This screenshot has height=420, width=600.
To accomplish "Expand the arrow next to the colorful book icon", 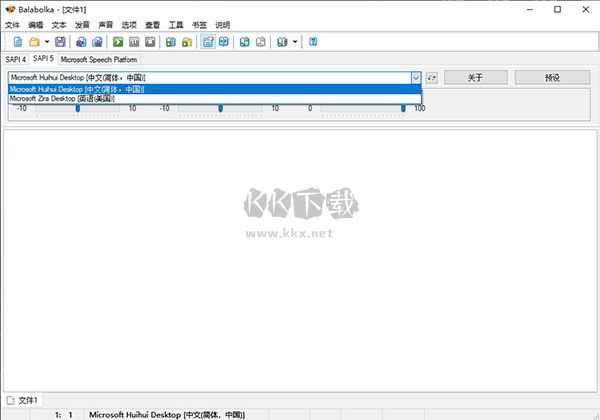I will (x=295, y=42).
